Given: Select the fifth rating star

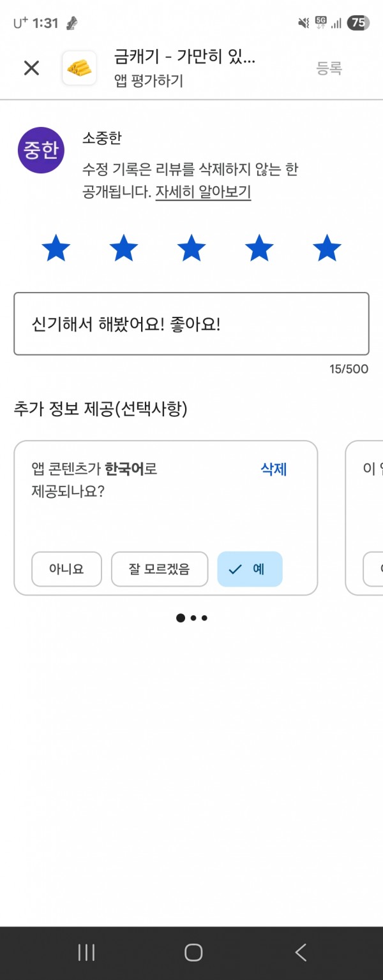Looking at the screenshot, I should [327, 248].
